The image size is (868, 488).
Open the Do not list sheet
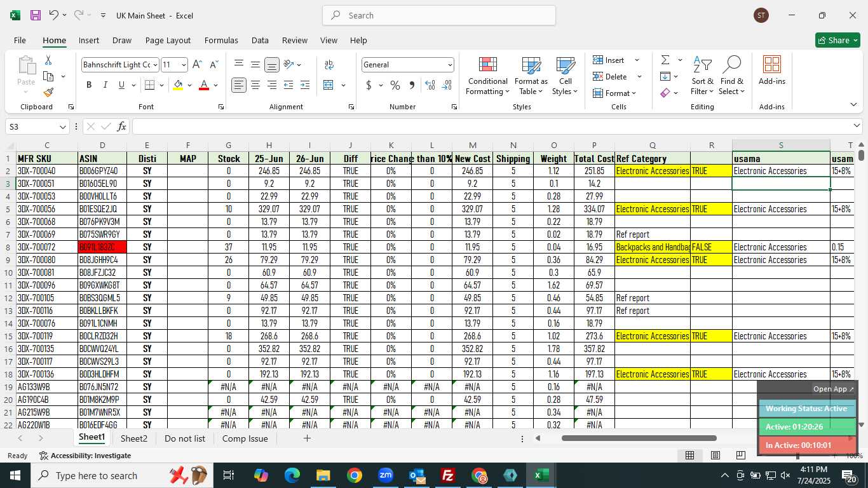[x=185, y=438]
